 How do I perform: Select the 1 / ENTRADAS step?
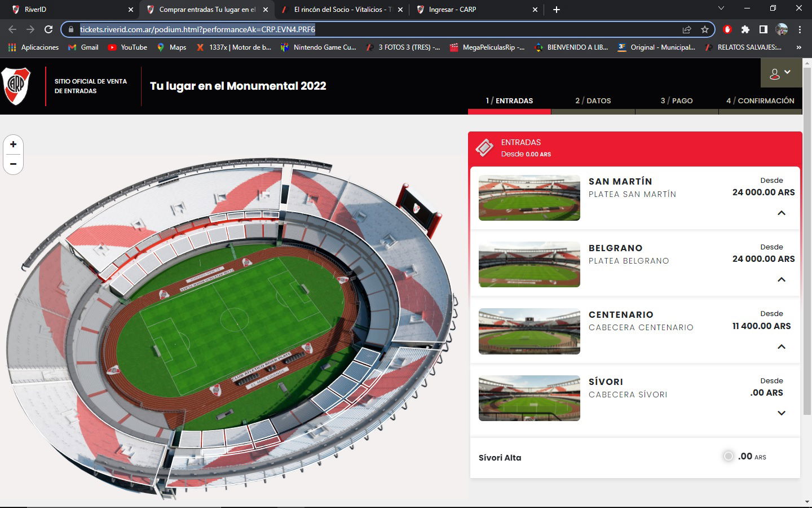(509, 100)
